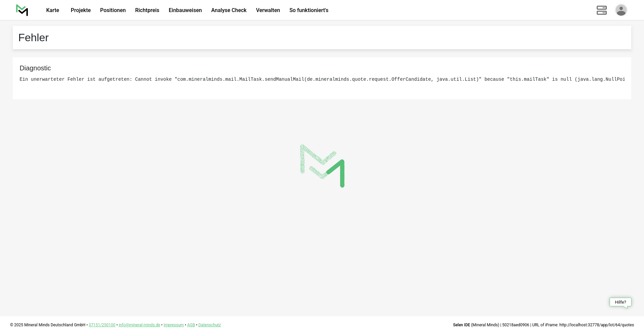Navigate to Einbauweisen

[x=185, y=10]
